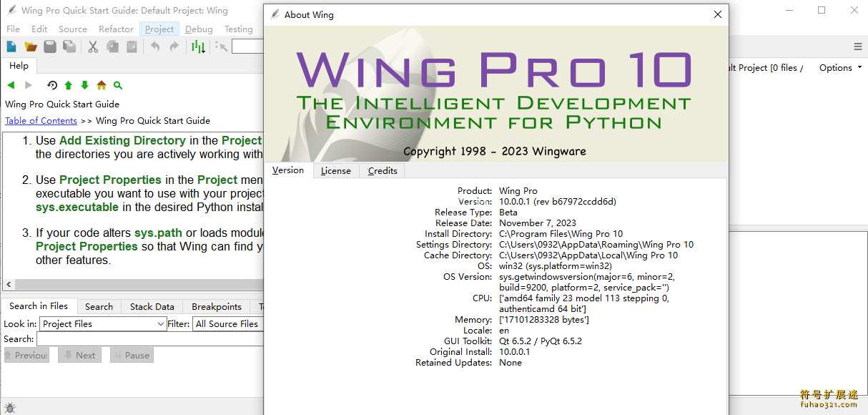Open the hamburger menu at top right

tap(858, 47)
